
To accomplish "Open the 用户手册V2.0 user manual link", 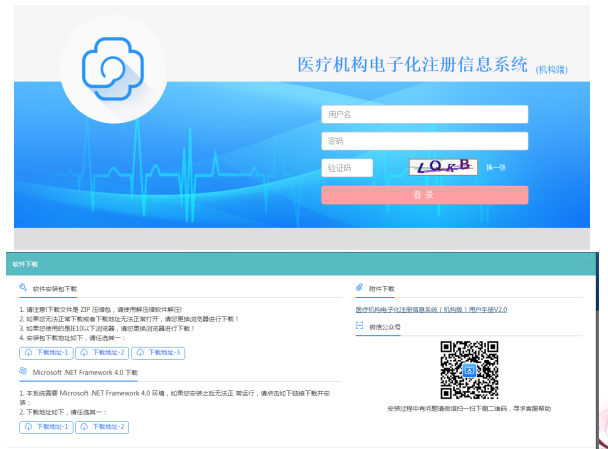I will (x=431, y=309).
